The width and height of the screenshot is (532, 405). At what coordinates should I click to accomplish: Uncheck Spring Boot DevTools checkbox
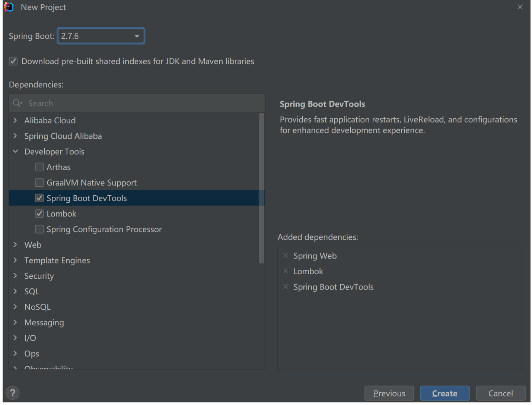coord(39,198)
